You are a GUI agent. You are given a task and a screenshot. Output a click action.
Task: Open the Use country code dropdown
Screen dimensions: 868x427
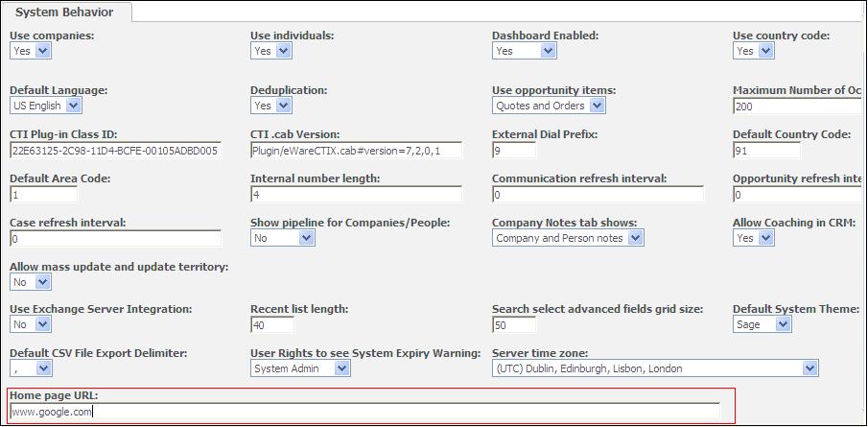coord(754,51)
